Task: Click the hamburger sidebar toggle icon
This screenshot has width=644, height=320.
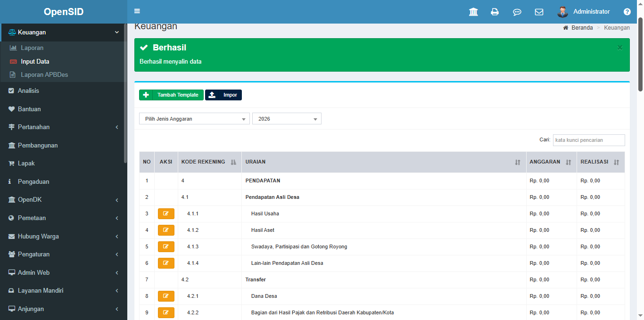Action: click(137, 11)
